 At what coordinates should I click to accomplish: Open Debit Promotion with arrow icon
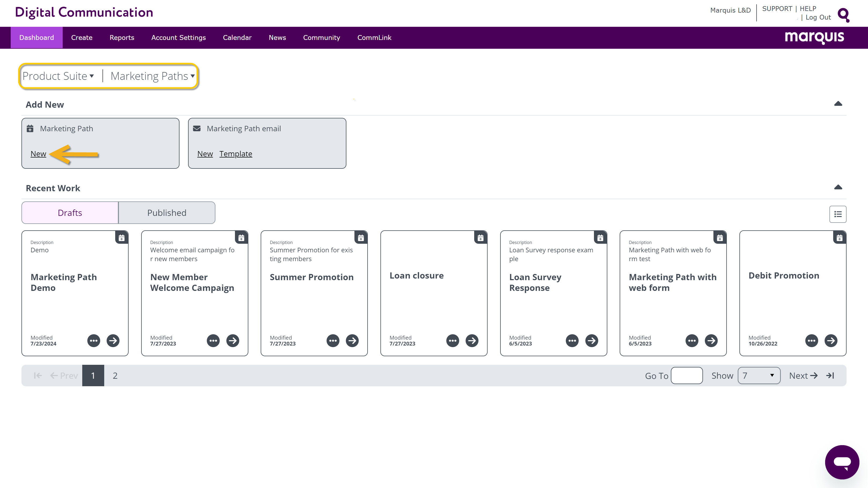[x=830, y=340]
